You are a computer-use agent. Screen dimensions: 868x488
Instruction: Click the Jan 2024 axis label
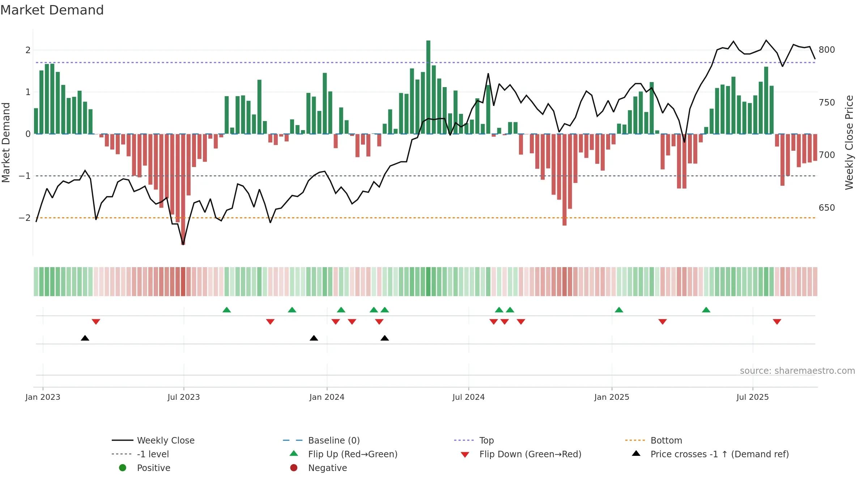point(327,397)
